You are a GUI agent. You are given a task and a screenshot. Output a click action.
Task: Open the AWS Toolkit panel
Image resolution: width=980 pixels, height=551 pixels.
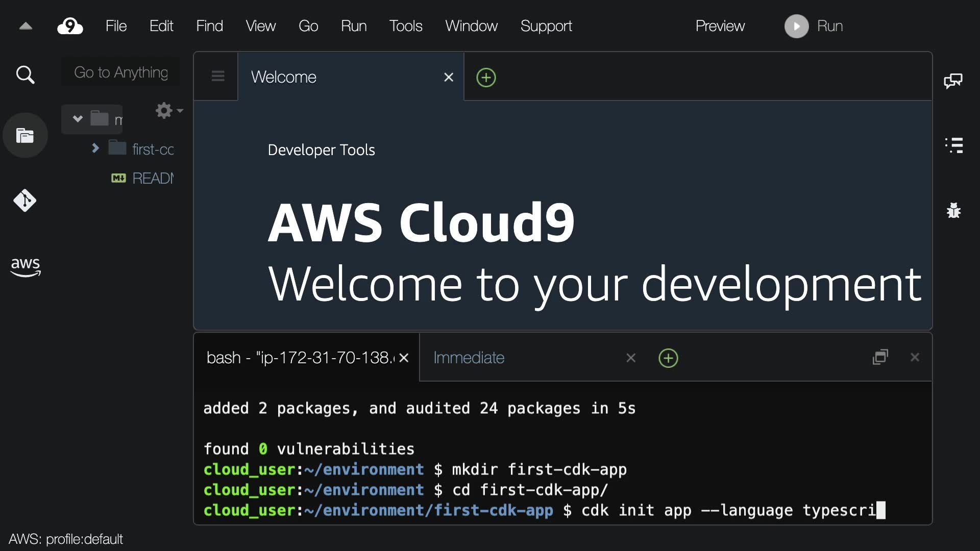pyautogui.click(x=25, y=266)
